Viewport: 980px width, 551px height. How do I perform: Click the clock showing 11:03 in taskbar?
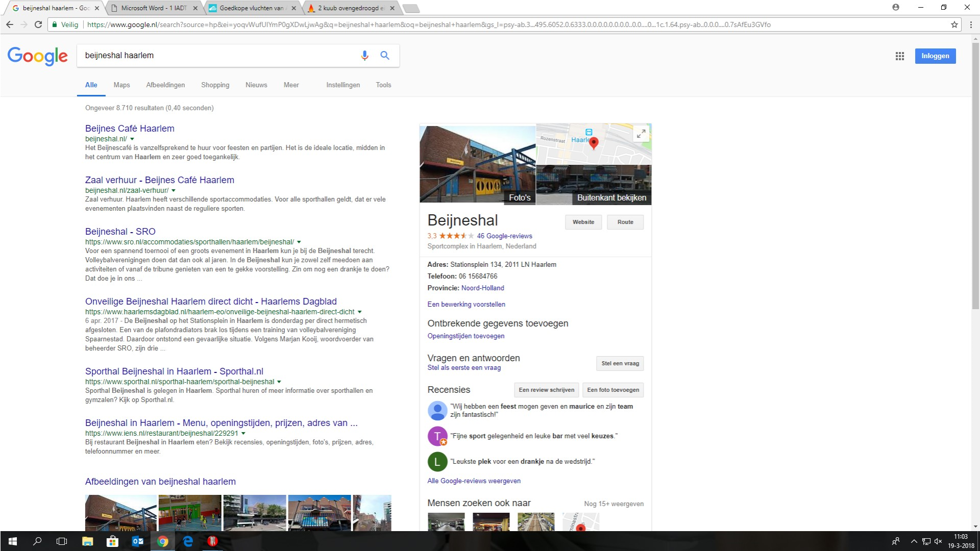[x=961, y=537]
